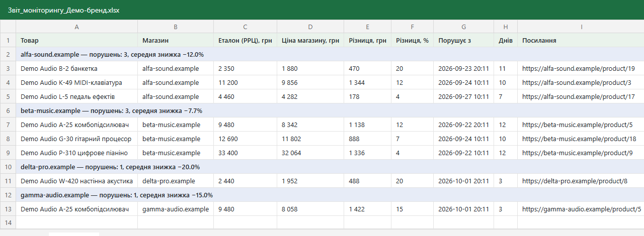The width and height of the screenshot is (644, 236).
Task: Open the gamma-audio.example/product/5 link
Action: click(x=582, y=209)
